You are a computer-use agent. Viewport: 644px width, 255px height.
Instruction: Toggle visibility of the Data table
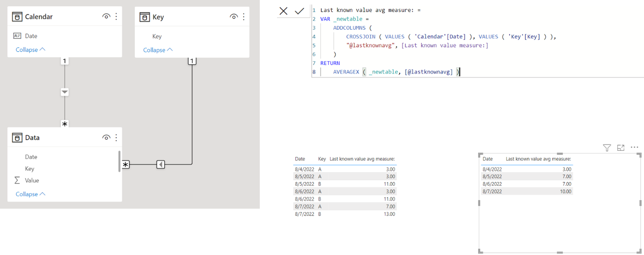tap(106, 137)
